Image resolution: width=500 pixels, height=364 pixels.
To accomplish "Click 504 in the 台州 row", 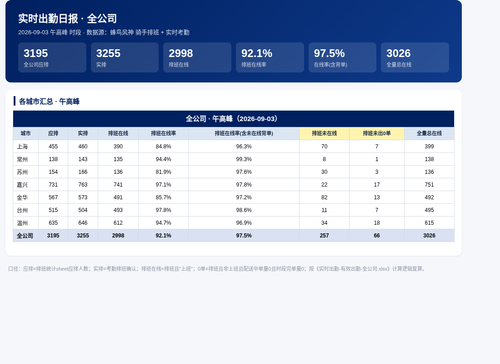I will (x=83, y=210).
